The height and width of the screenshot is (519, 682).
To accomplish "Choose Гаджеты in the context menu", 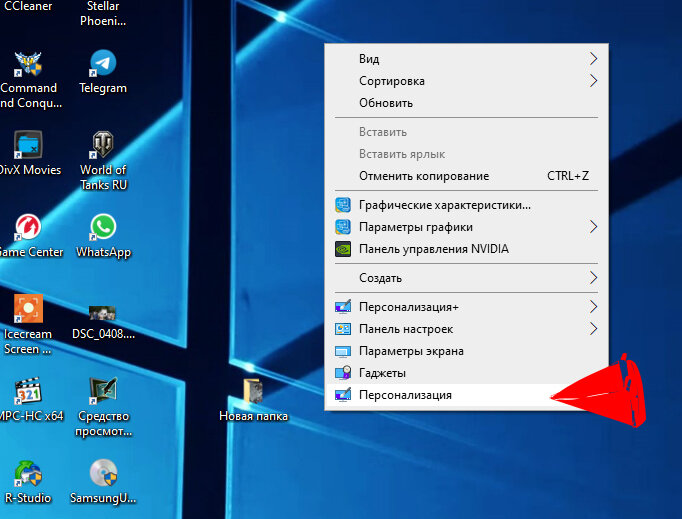I will click(466, 373).
